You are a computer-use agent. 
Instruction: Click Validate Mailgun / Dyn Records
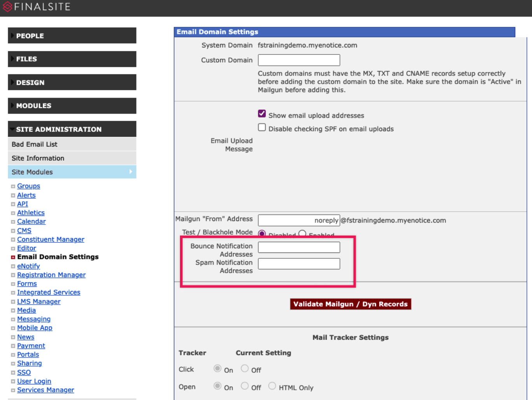pyautogui.click(x=350, y=304)
